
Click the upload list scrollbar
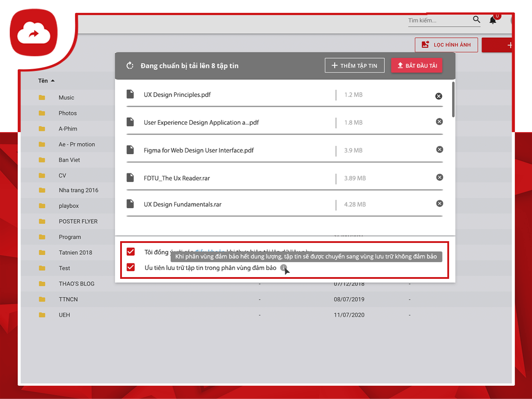pos(453,99)
